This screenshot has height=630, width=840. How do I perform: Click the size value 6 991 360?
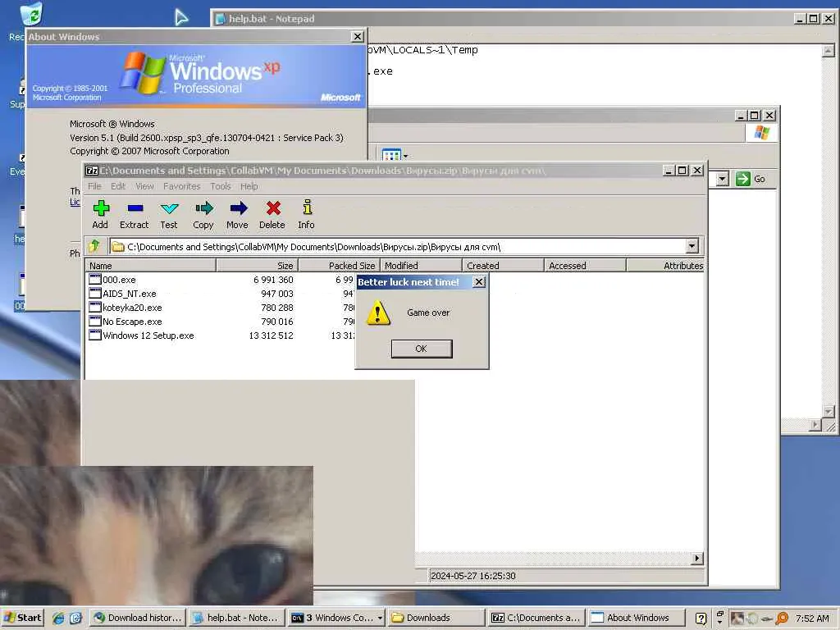coord(273,280)
